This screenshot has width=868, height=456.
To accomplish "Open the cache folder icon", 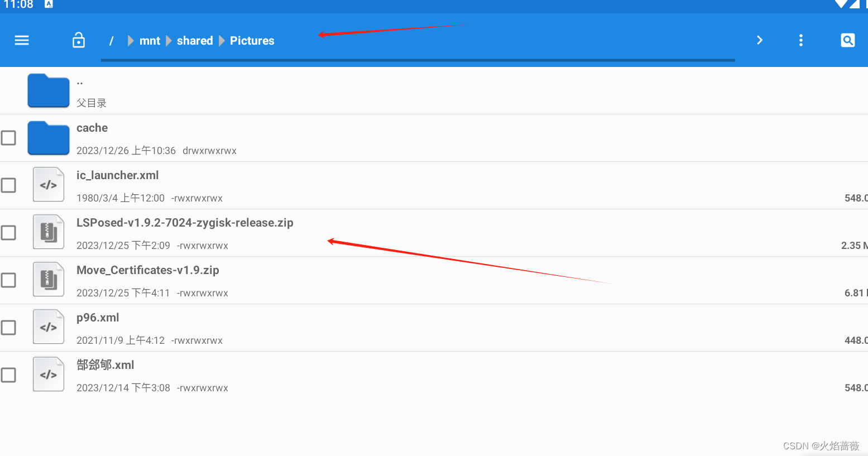I will point(49,138).
